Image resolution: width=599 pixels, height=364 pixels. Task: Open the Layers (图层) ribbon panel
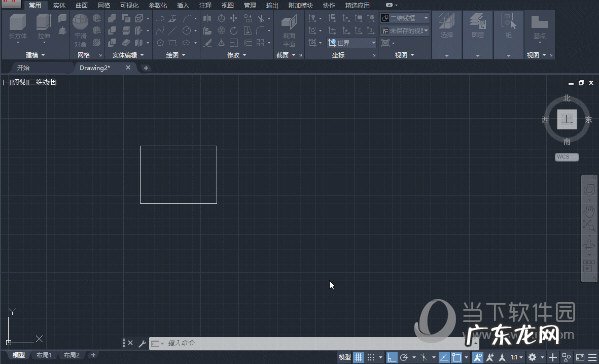point(478,34)
